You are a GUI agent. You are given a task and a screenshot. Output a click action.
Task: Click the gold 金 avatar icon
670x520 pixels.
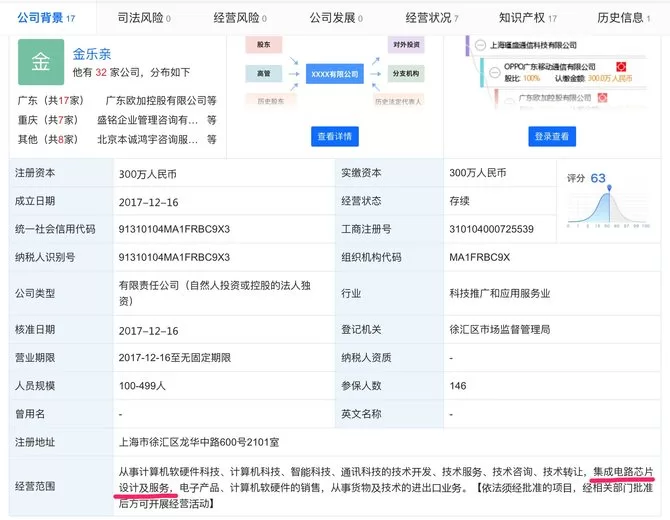(x=41, y=62)
